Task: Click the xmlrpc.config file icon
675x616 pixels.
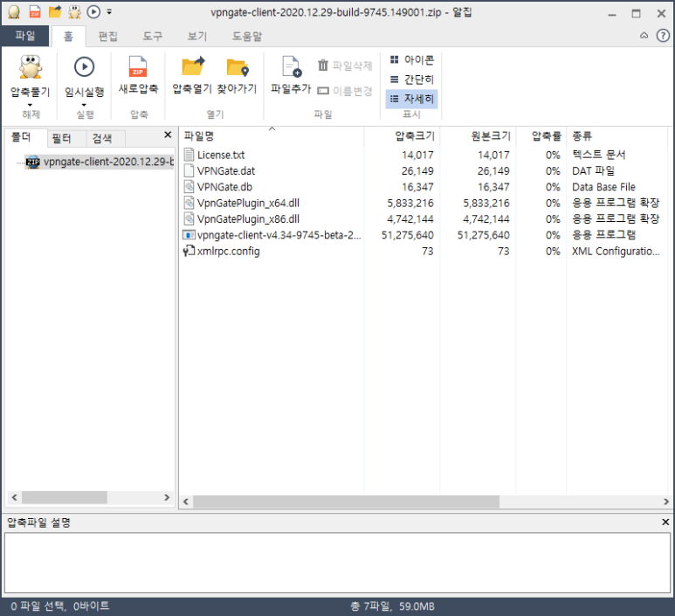Action: (189, 250)
